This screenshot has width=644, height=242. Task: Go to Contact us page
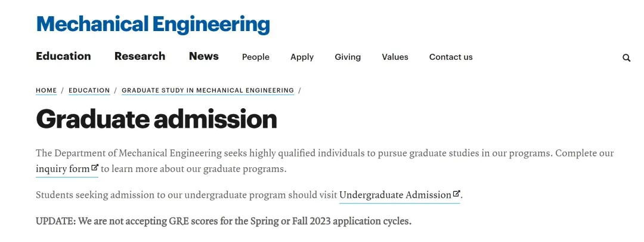451,57
